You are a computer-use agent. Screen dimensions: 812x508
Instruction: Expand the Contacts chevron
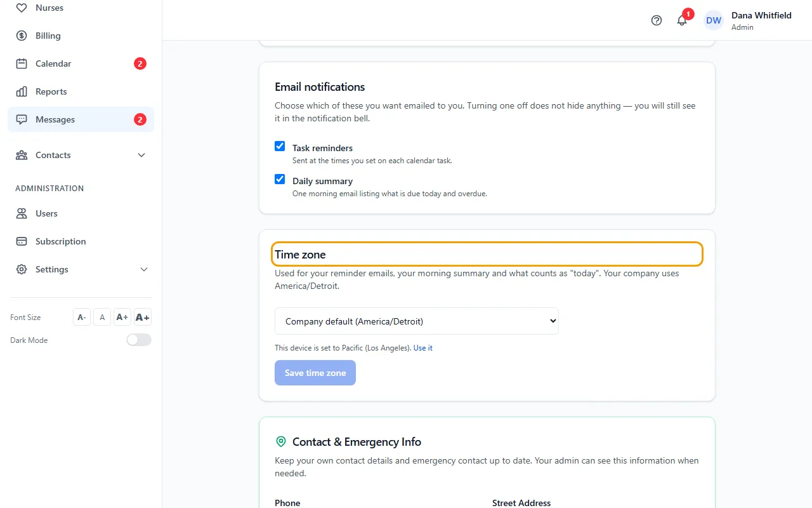coord(141,155)
